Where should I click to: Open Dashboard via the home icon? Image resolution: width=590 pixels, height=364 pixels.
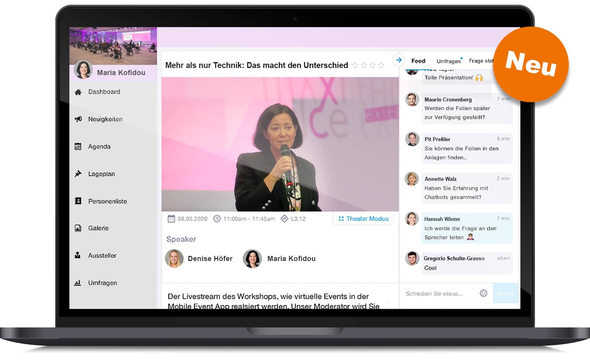pos(78,92)
